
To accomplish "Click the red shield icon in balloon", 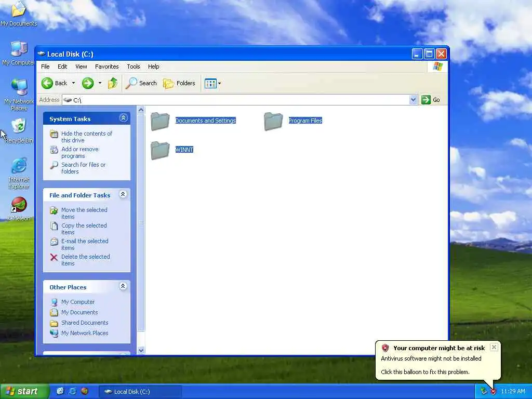I will (x=385, y=348).
